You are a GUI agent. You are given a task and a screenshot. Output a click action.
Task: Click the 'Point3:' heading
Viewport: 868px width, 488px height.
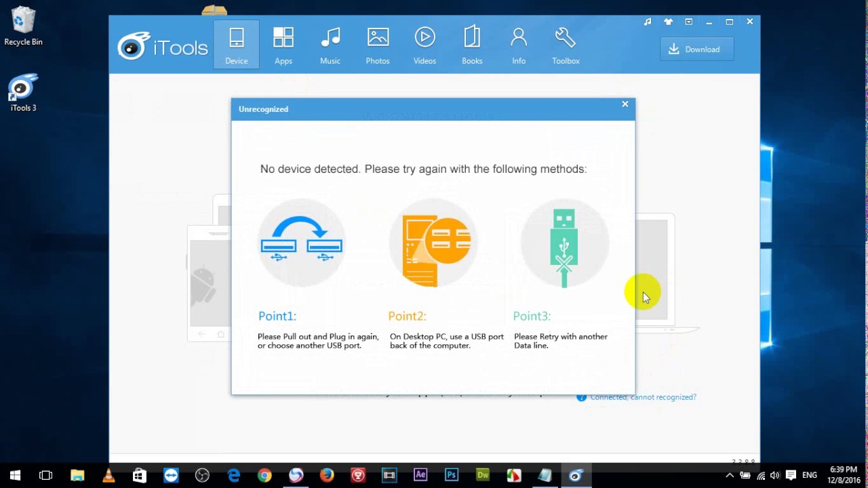pyautogui.click(x=532, y=316)
